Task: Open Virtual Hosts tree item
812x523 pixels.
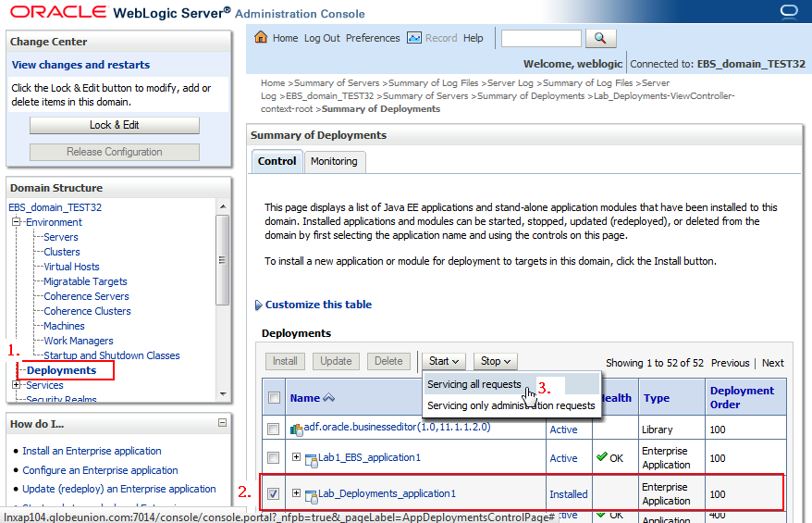Action: click(x=71, y=267)
